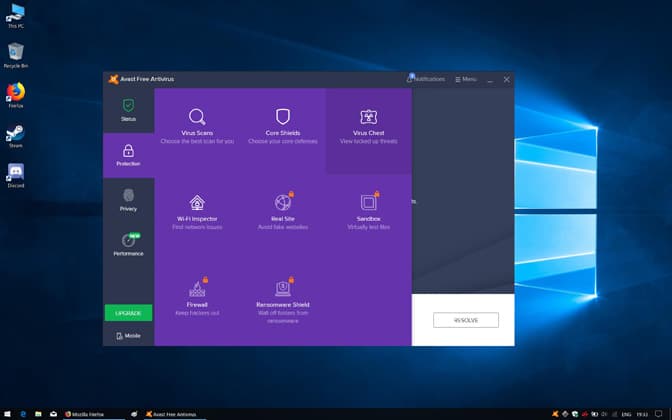
Task: Click the RESOLVE button
Action: 466,320
